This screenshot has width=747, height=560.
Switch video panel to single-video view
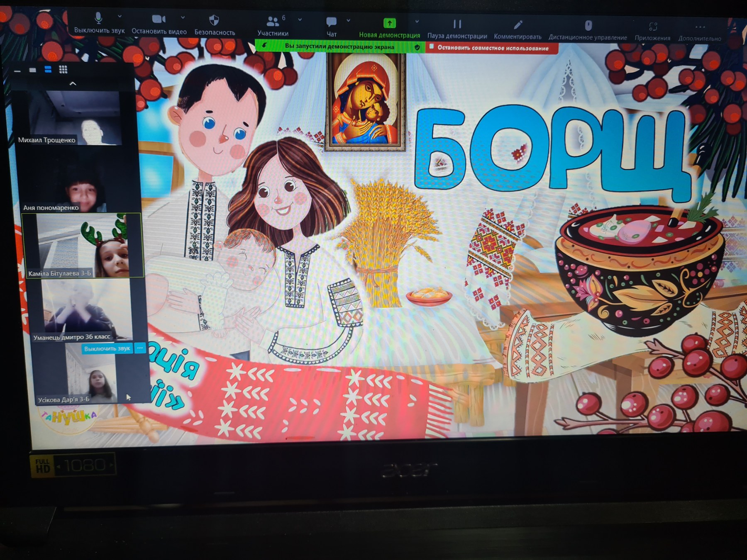[x=33, y=70]
